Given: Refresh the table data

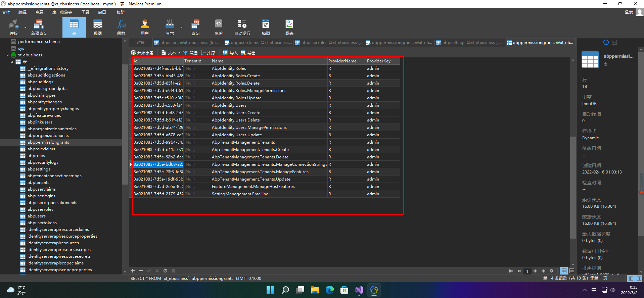Looking at the screenshot, I should pos(165,271).
